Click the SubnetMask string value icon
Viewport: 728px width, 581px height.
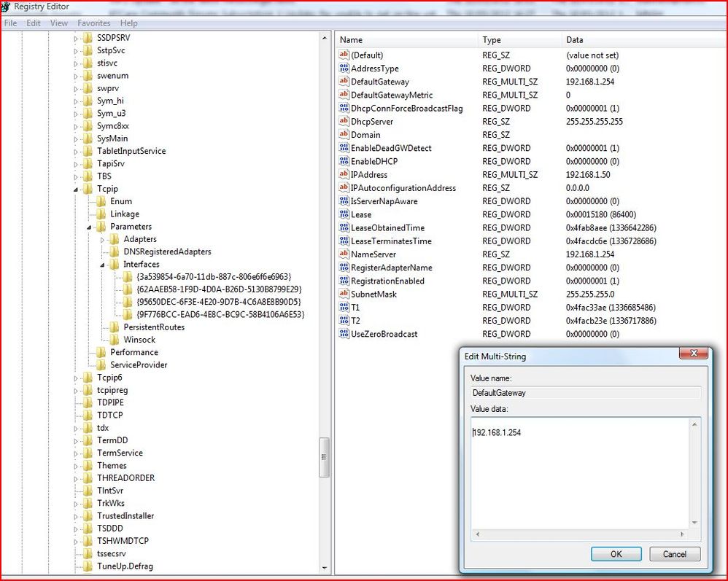click(344, 295)
